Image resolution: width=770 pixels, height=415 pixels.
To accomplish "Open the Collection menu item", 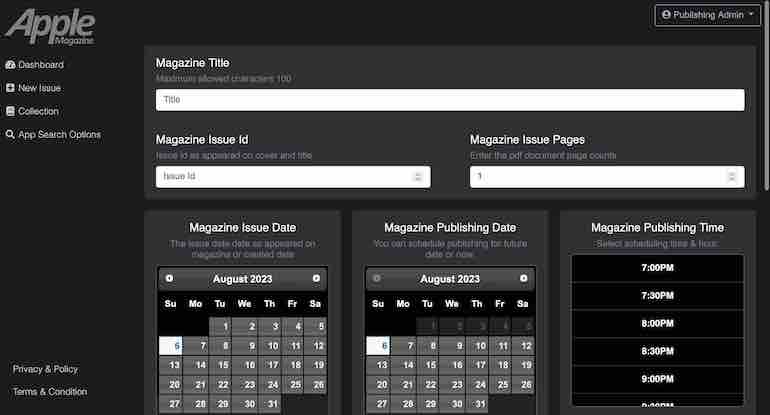I will [38, 111].
